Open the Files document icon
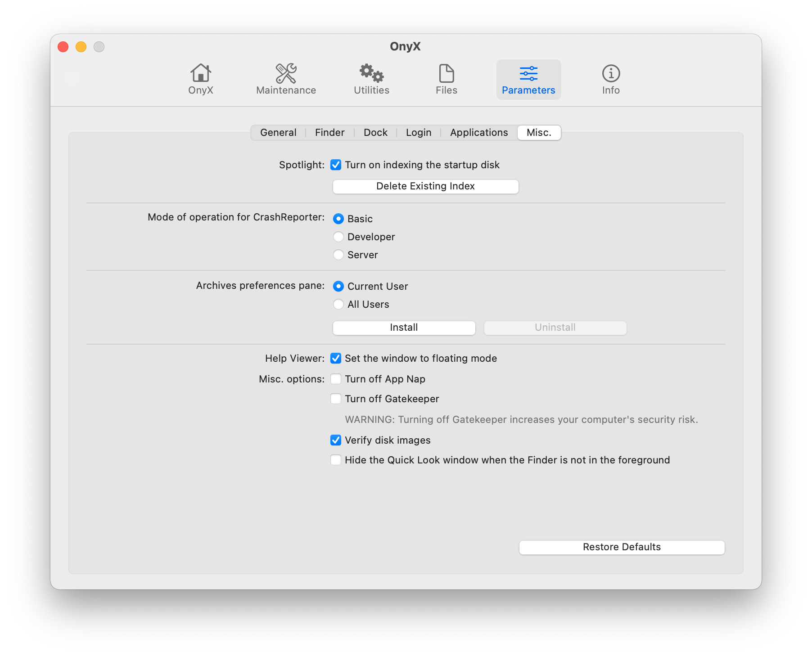The width and height of the screenshot is (812, 656). tap(446, 73)
